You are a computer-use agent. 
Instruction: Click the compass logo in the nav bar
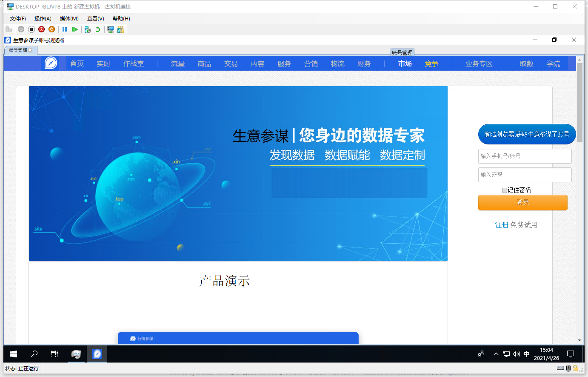point(51,63)
